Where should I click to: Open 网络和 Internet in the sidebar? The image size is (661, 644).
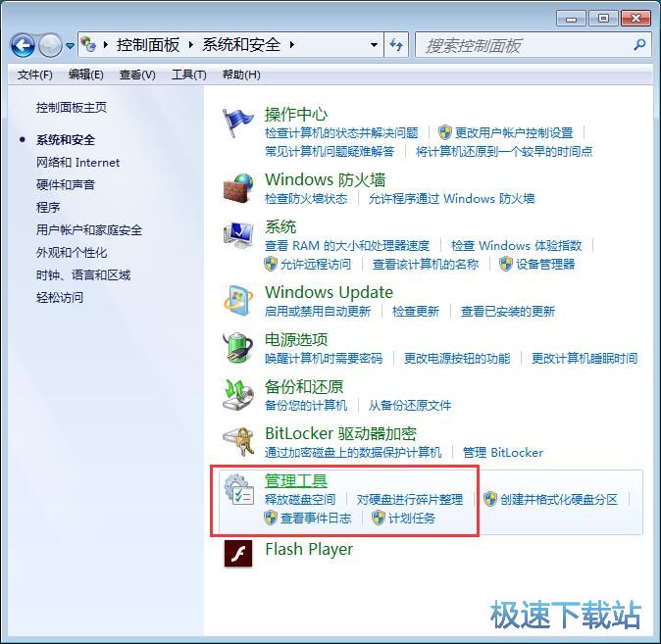point(78,163)
